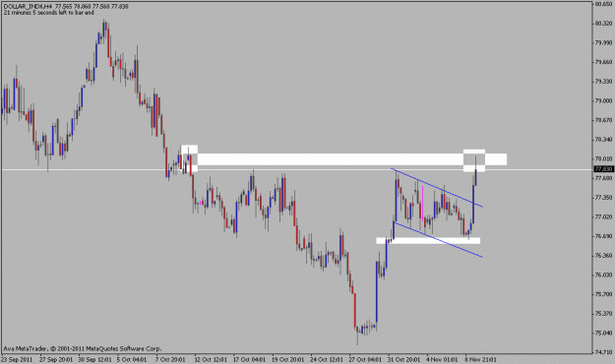This screenshot has width=615, height=364.
Task: Click the 78.670 price axis label
Action: [604, 120]
